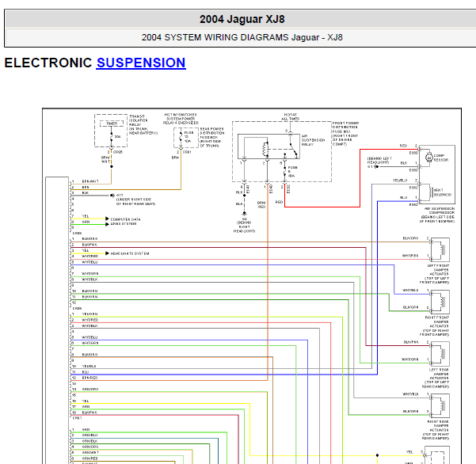Click the G2 ground 'BEHIND RIGHT HEADLIGHT' label

point(244,225)
